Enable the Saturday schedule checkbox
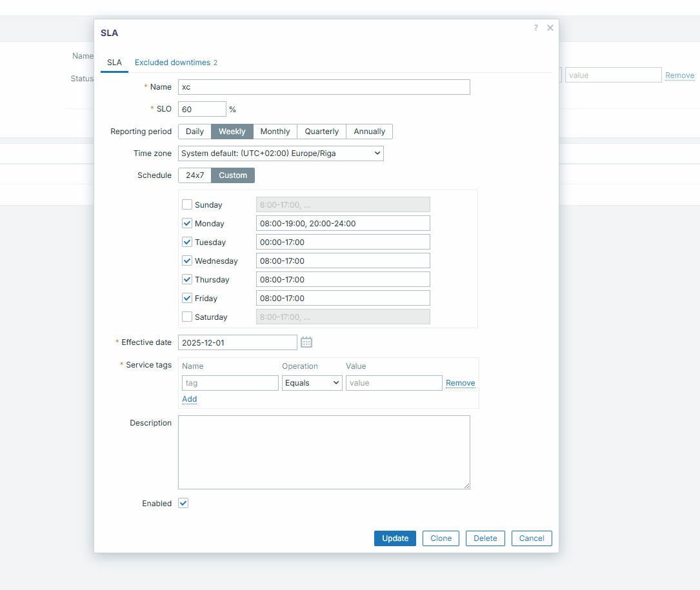This screenshot has height=590, width=700. point(187,317)
